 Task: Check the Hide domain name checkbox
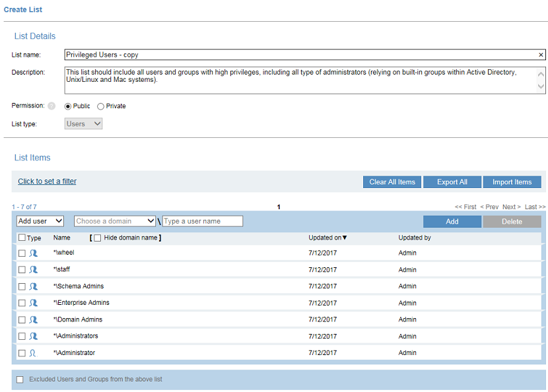98,238
